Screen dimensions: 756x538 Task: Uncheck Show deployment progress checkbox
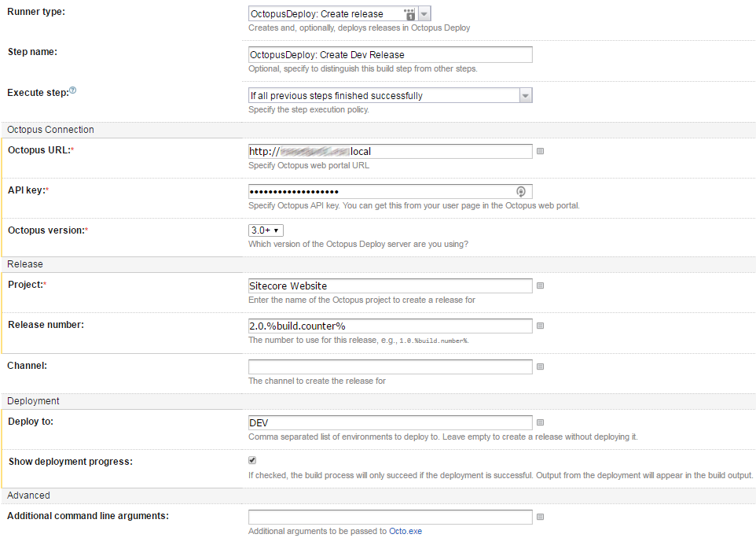252,460
